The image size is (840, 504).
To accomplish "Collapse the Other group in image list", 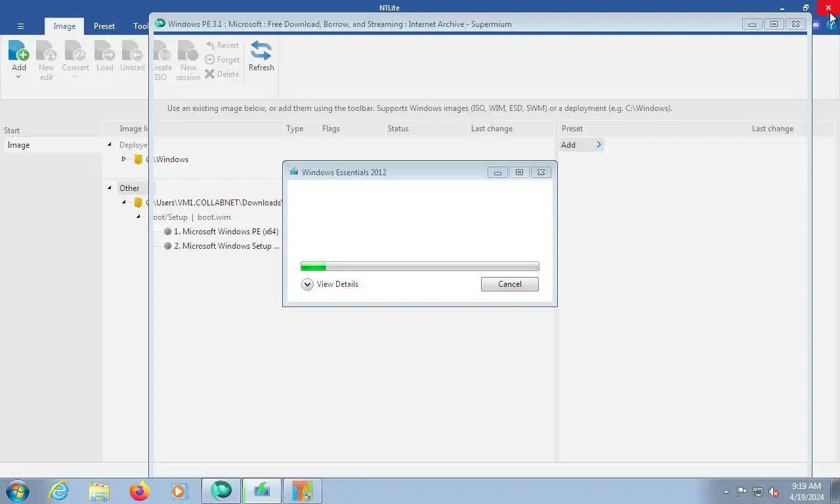I will (110, 188).
